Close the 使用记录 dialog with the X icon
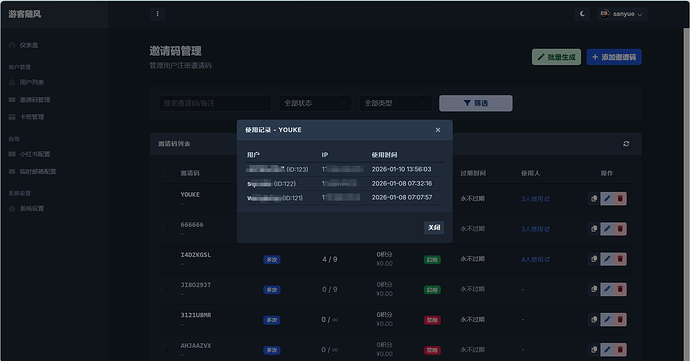 437,130
